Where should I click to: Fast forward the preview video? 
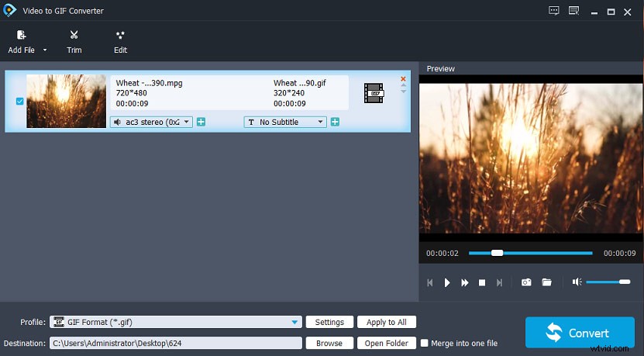[464, 282]
